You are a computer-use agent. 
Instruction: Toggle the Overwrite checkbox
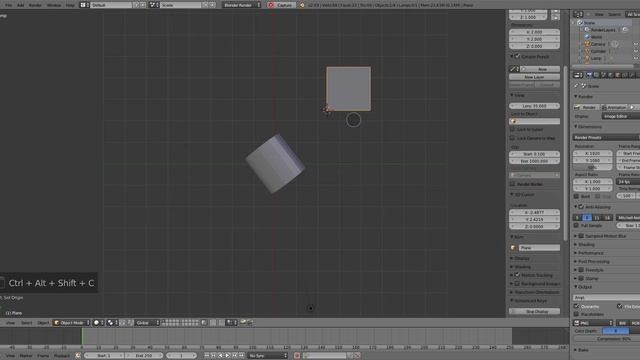[576, 306]
